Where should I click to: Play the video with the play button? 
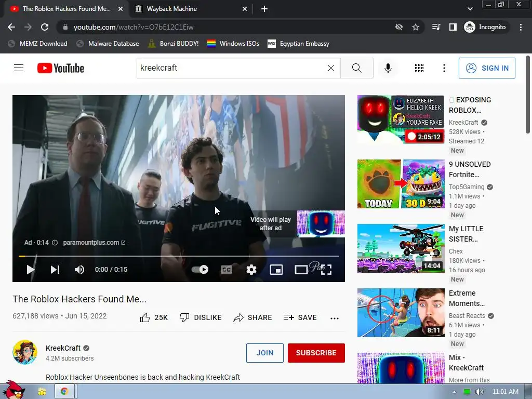coord(30,270)
